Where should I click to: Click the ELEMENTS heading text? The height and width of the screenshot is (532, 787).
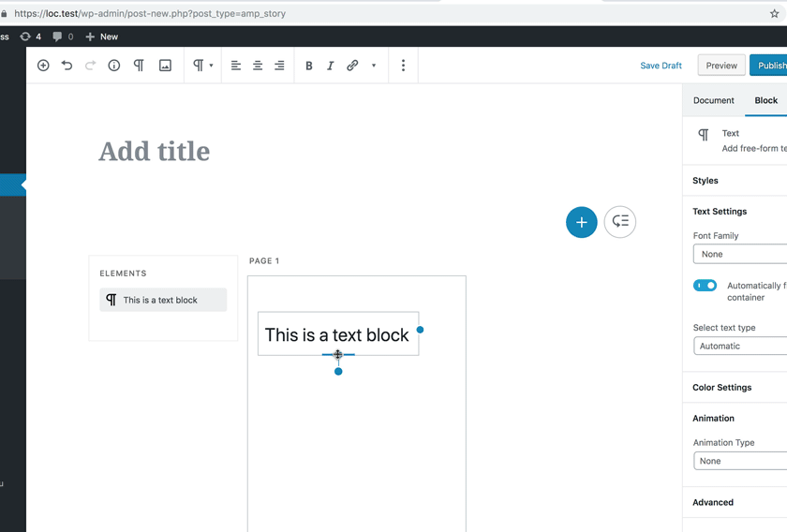tap(123, 273)
